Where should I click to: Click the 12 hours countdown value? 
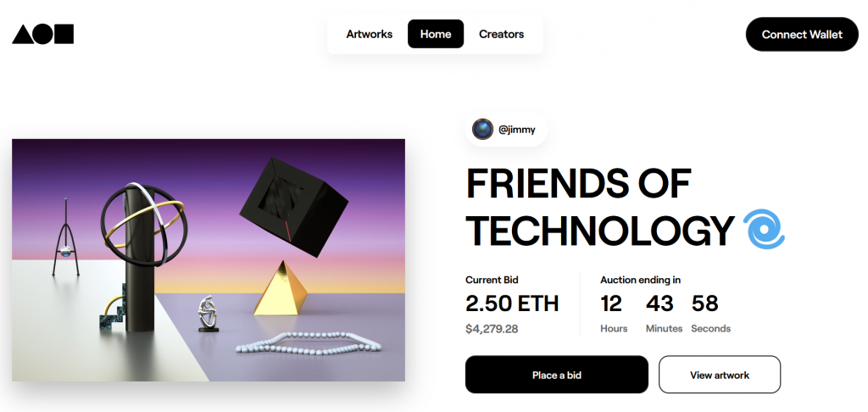click(612, 303)
